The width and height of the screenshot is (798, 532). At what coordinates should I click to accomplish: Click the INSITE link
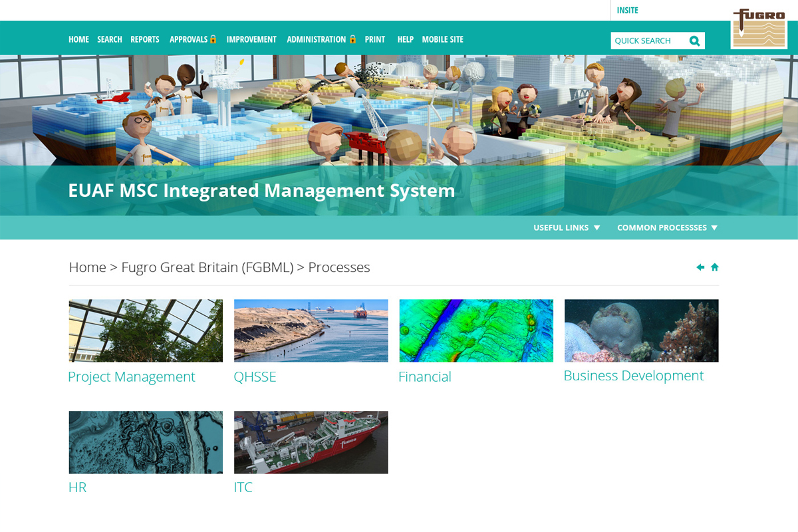[x=628, y=10]
